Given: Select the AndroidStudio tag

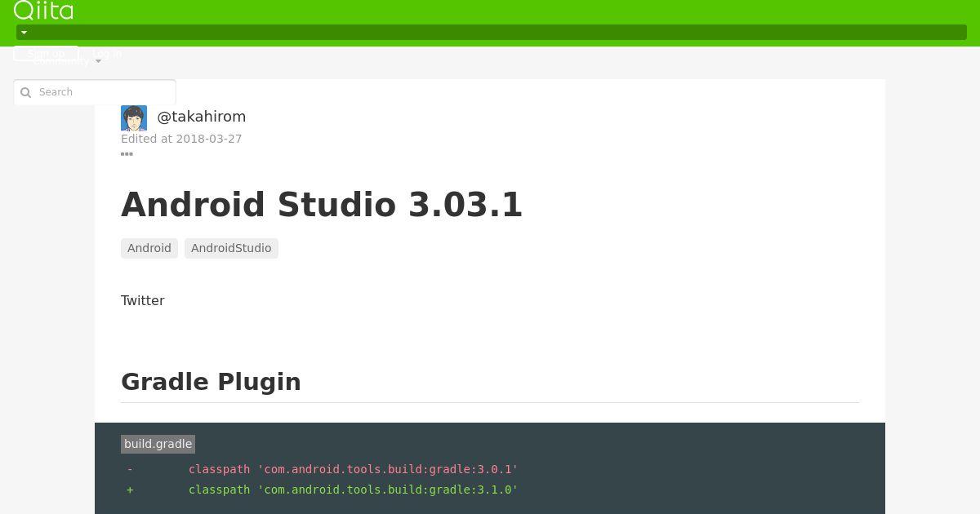Looking at the screenshot, I should click(x=231, y=248).
